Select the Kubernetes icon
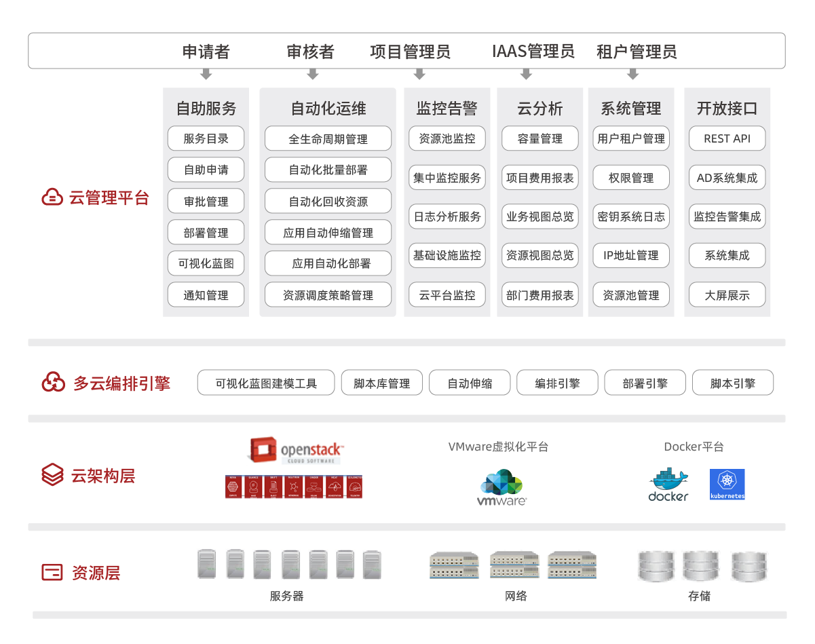 [727, 484]
